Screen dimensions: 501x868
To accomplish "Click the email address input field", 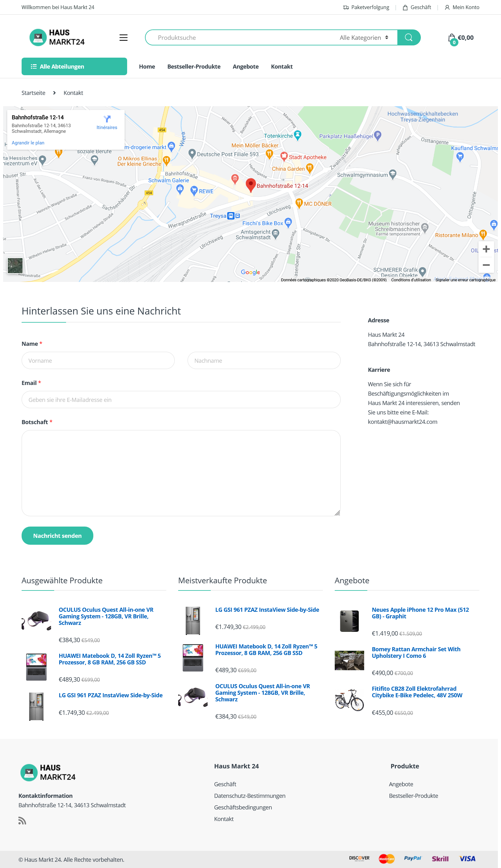I will (x=181, y=400).
